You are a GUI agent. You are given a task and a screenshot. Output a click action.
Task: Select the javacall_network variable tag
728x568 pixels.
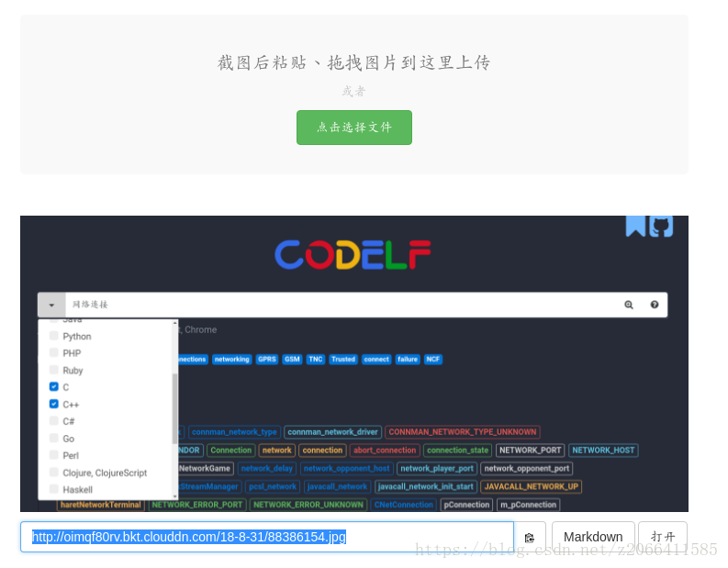[337, 486]
